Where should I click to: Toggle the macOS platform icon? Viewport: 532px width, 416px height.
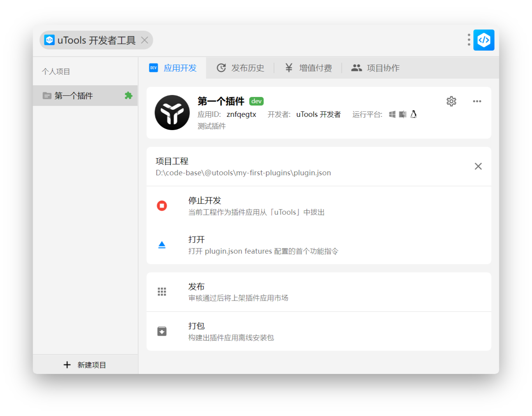pos(402,114)
